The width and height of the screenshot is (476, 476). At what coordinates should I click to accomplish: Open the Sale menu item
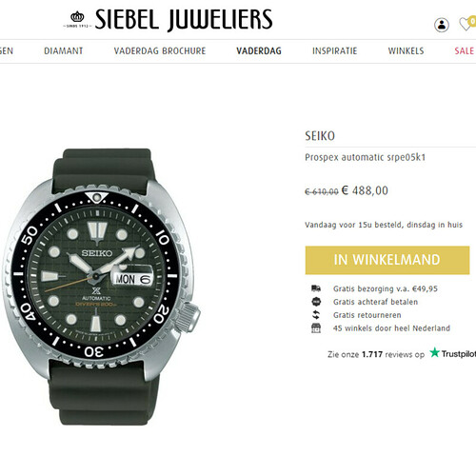465,50
